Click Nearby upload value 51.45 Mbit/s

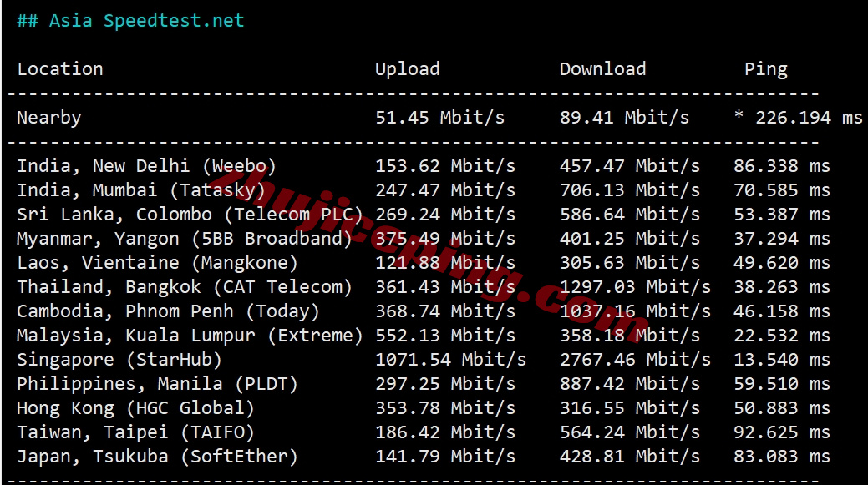[x=439, y=117]
